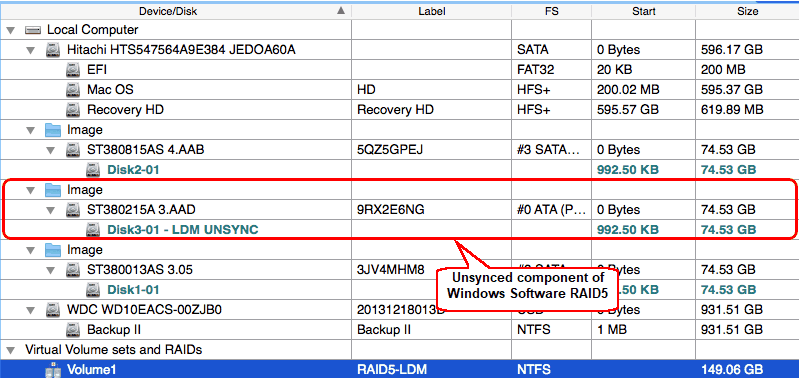Click the Image folder icon above ST380815AS
This screenshot has height=378, width=799.
pos(53,130)
